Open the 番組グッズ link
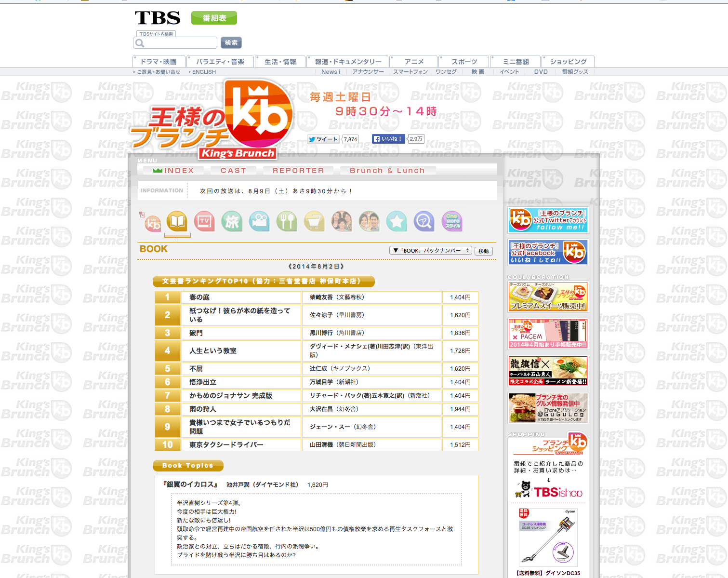Image resolution: width=728 pixels, height=578 pixels. 575,72
